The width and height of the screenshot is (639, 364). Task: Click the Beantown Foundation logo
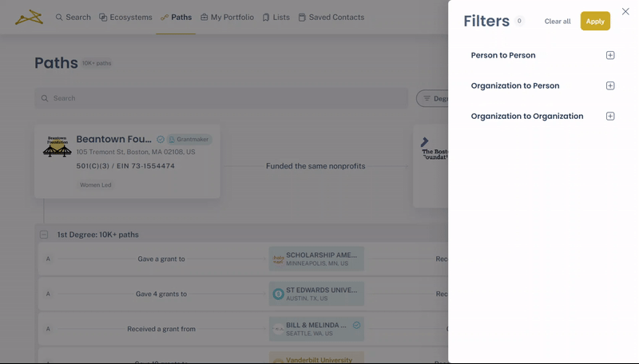pos(57,147)
